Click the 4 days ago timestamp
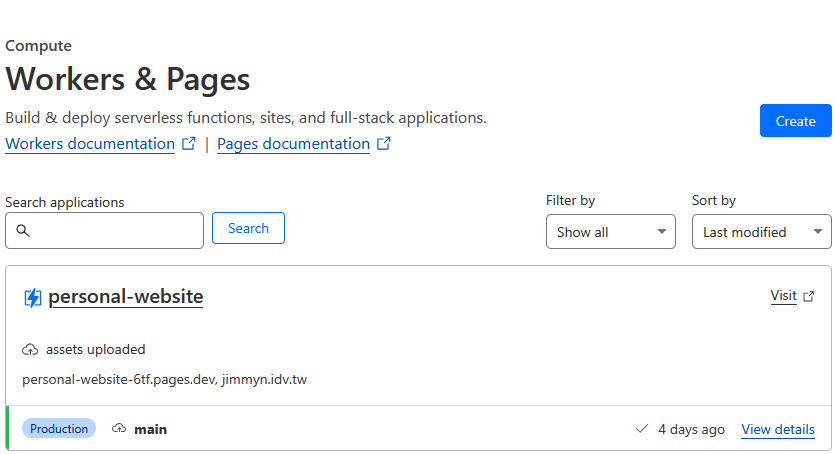 (x=691, y=430)
